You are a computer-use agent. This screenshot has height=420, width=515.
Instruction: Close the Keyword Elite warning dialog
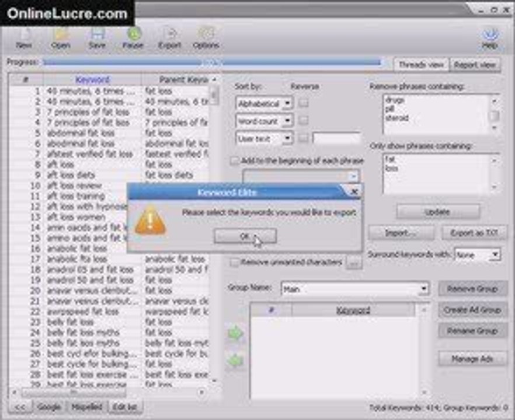354,191
